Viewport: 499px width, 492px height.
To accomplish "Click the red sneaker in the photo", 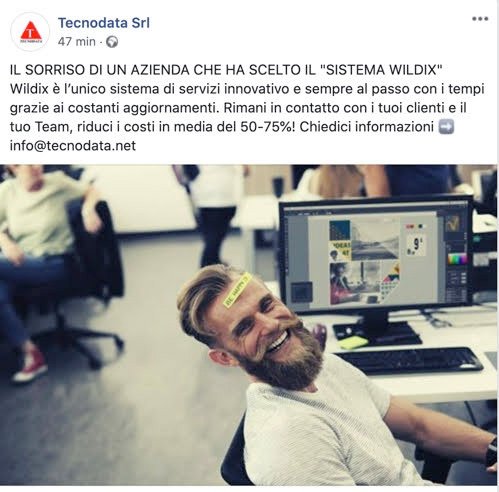I will 30,364.
